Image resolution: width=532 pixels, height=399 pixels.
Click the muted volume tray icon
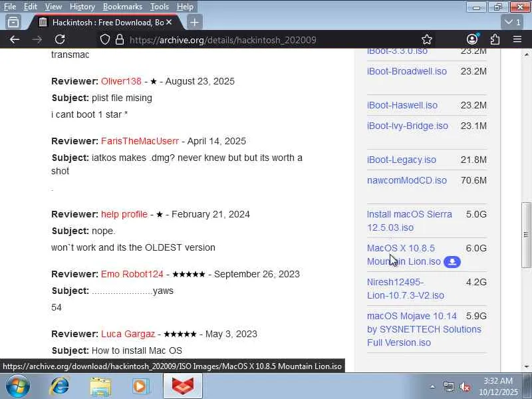(x=465, y=386)
